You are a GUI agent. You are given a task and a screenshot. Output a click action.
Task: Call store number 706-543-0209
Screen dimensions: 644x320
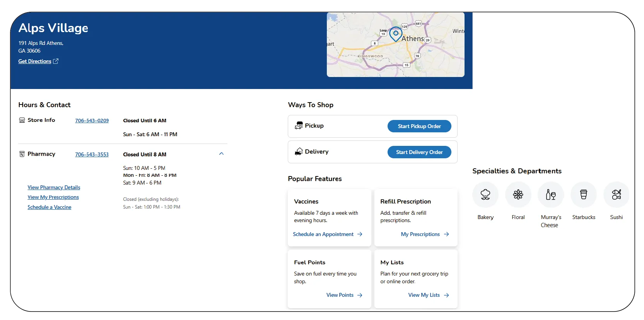click(x=92, y=121)
